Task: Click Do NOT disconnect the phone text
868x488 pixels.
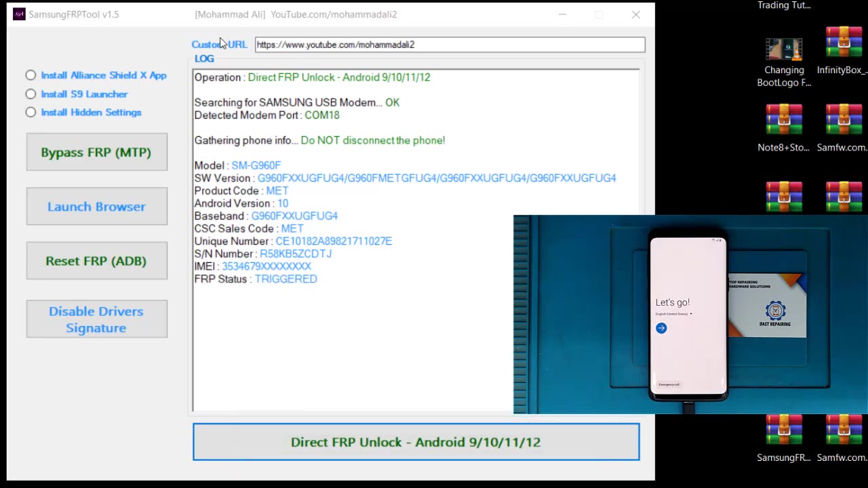Action: (x=373, y=140)
